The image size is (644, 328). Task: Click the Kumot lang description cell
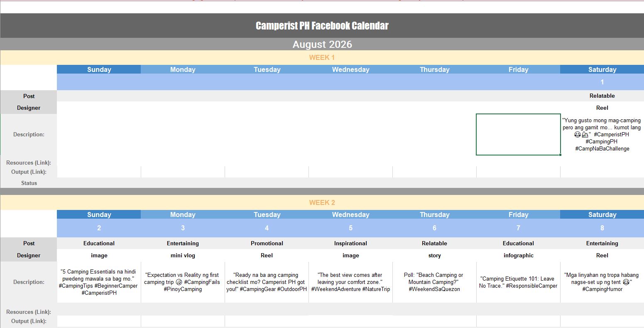(602, 134)
